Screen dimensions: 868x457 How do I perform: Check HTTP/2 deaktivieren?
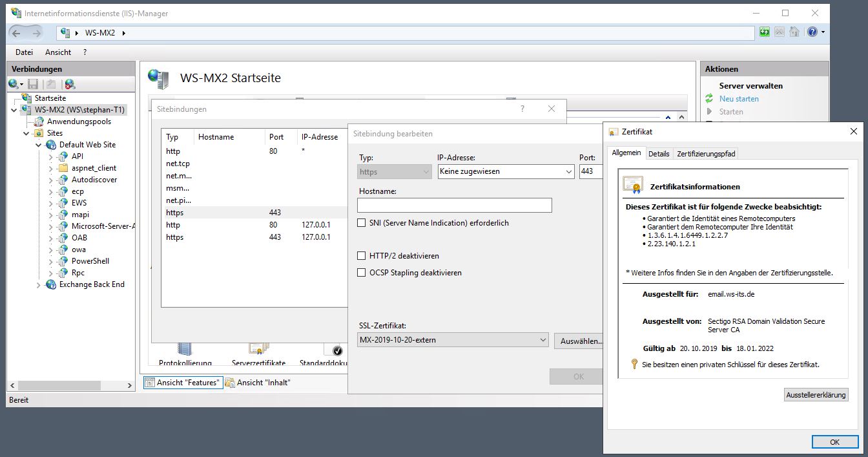tap(362, 256)
